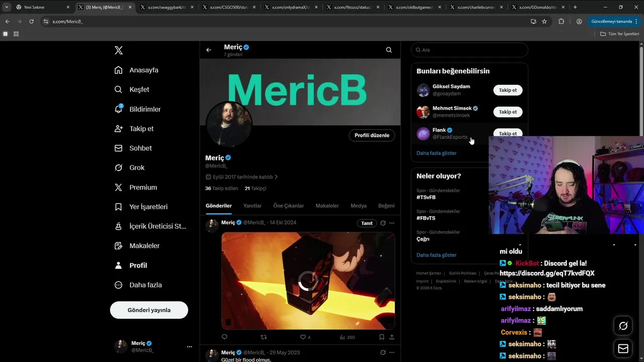Click the back arrow in profile header
Screen dimensions: 644x362
[x=209, y=50]
